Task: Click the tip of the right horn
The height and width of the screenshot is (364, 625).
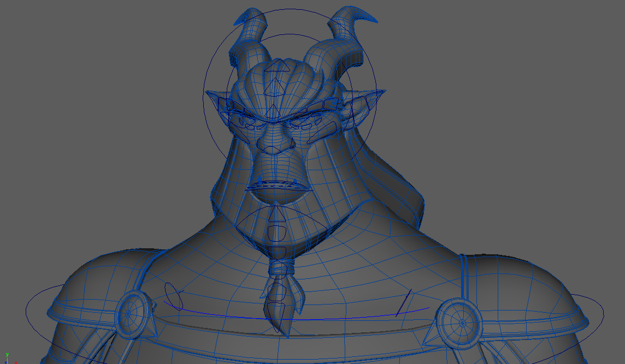Action: (x=375, y=21)
